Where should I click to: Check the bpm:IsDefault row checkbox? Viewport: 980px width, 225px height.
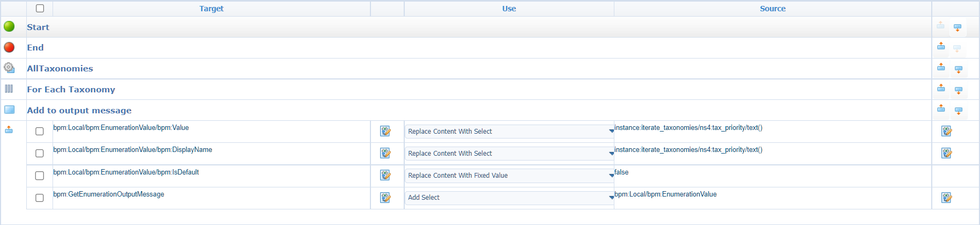pos(40,176)
